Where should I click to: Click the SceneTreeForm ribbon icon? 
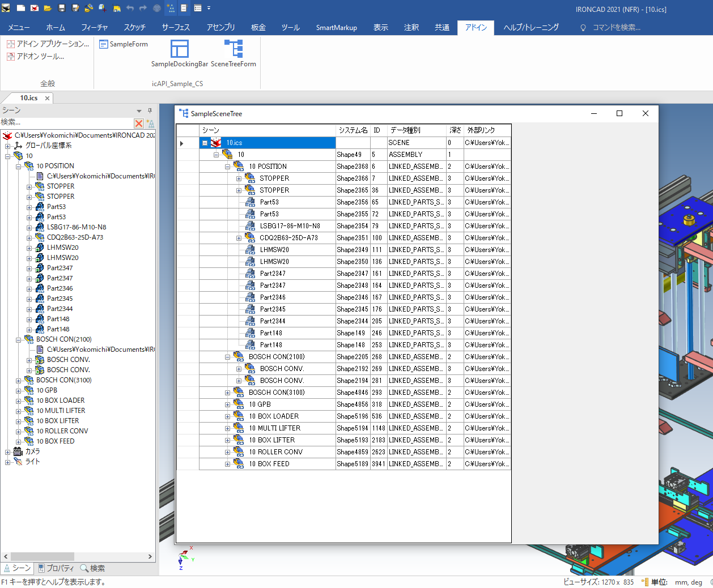pos(233,49)
